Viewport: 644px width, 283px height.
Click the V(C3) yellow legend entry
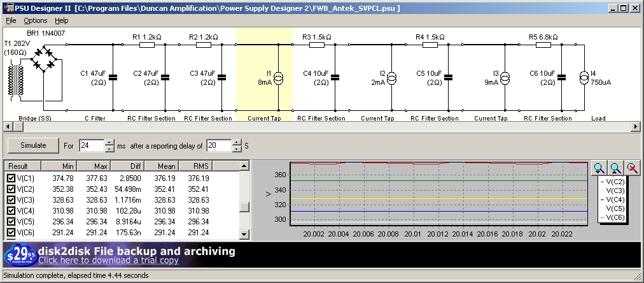(x=612, y=191)
